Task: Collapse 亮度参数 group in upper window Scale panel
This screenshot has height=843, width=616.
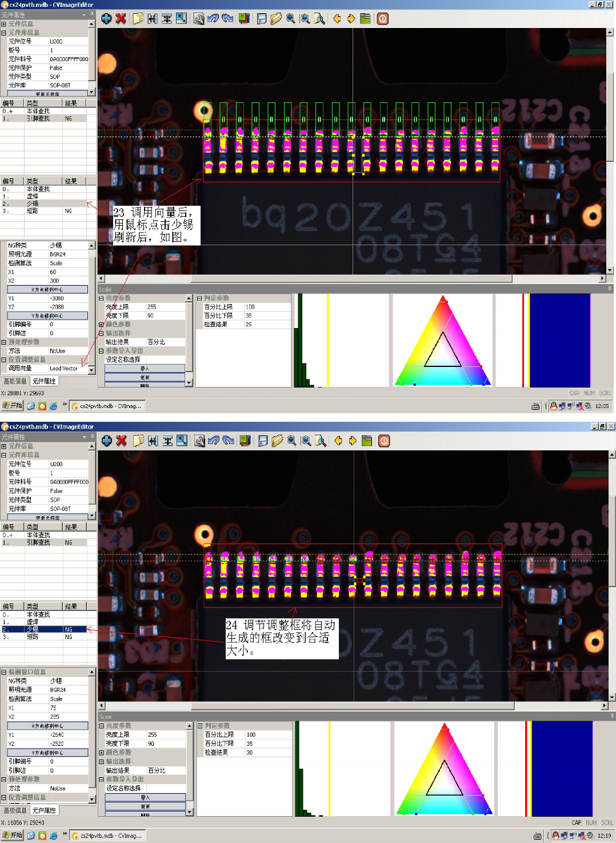Action: (x=101, y=298)
